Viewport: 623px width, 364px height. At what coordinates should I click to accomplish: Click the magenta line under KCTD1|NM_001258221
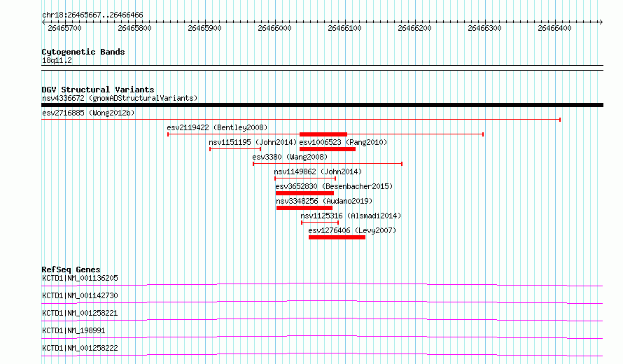322,319
